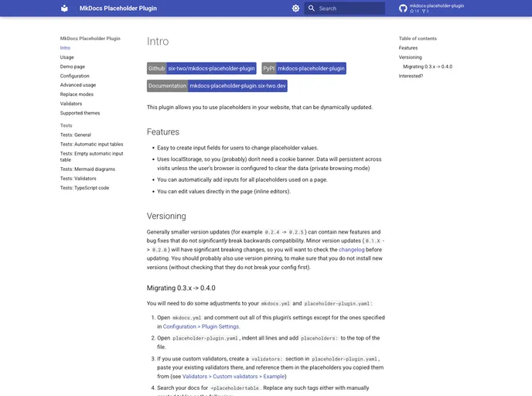
Task: Focus the Search input field
Action: (x=345, y=9)
